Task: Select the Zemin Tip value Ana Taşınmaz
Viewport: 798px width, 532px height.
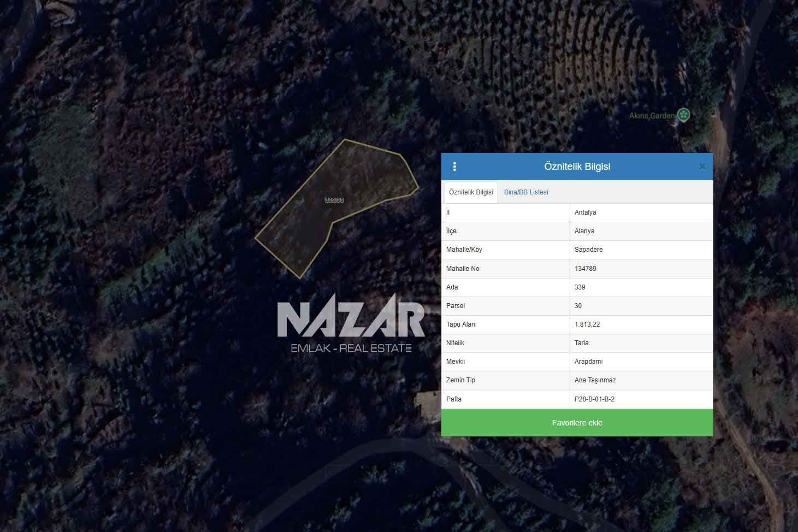Action: [595, 380]
